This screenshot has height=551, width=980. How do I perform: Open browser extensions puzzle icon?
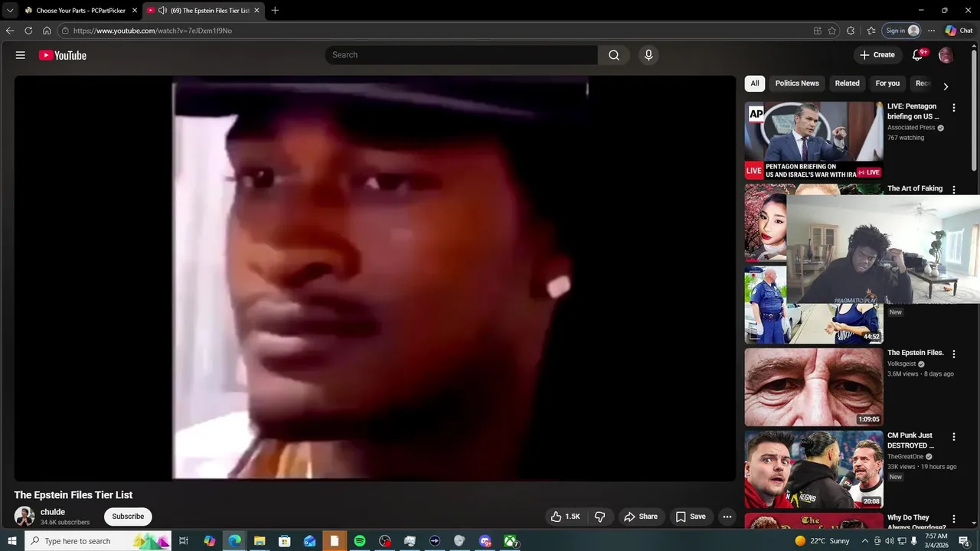point(851,31)
